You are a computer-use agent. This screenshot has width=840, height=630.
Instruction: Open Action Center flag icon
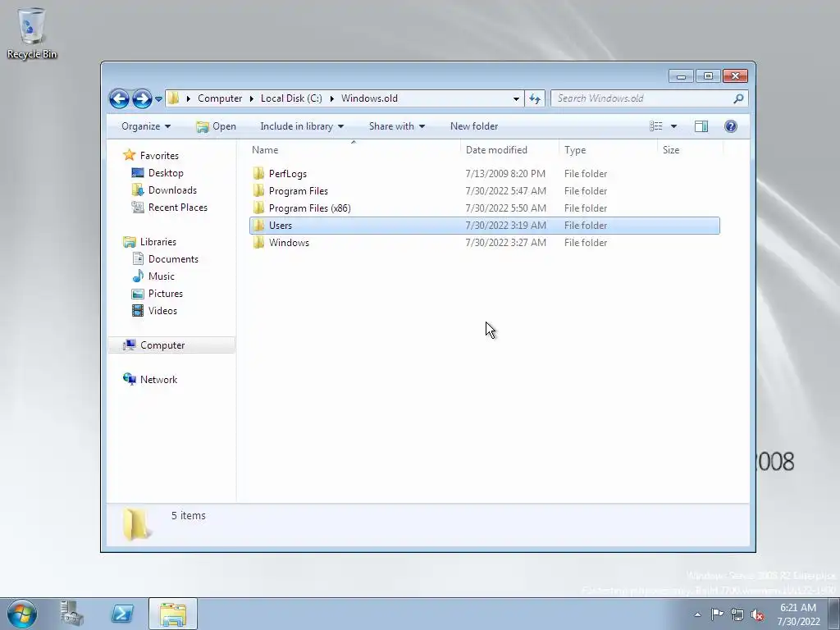[x=717, y=614]
